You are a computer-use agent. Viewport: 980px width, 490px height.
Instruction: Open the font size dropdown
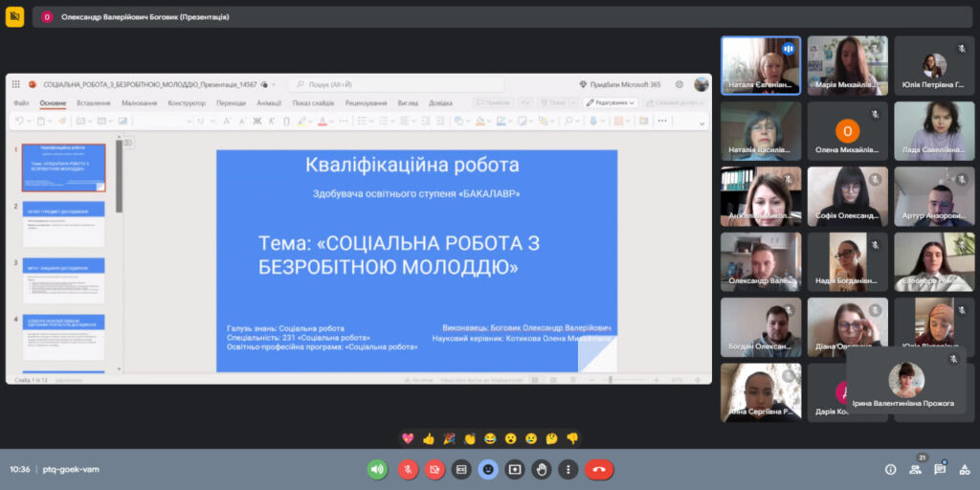(x=213, y=122)
